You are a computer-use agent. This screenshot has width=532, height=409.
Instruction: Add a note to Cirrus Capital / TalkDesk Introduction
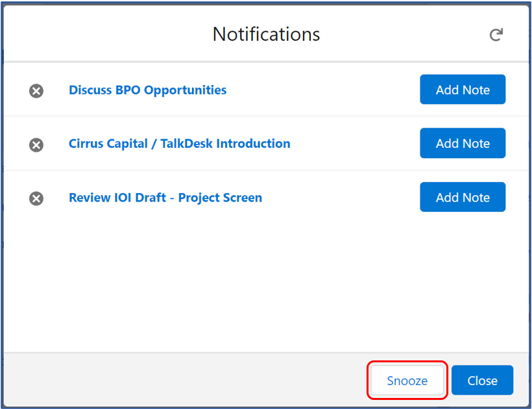[x=463, y=143]
